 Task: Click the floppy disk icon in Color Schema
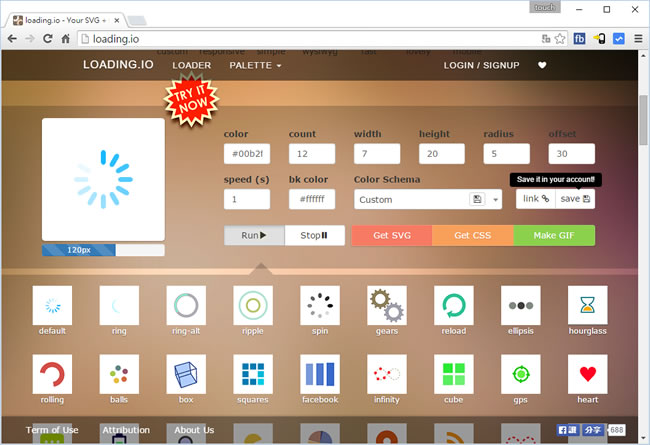(477, 199)
